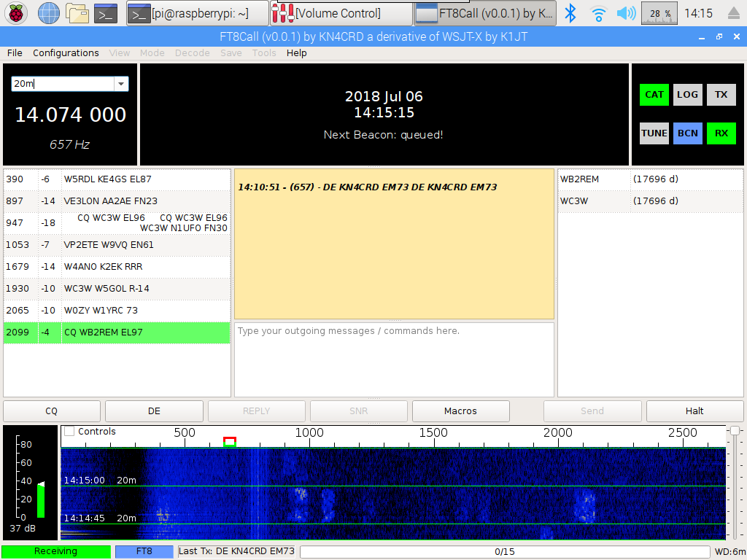
Task: Toggle the LOG button
Action: pyautogui.click(x=687, y=95)
